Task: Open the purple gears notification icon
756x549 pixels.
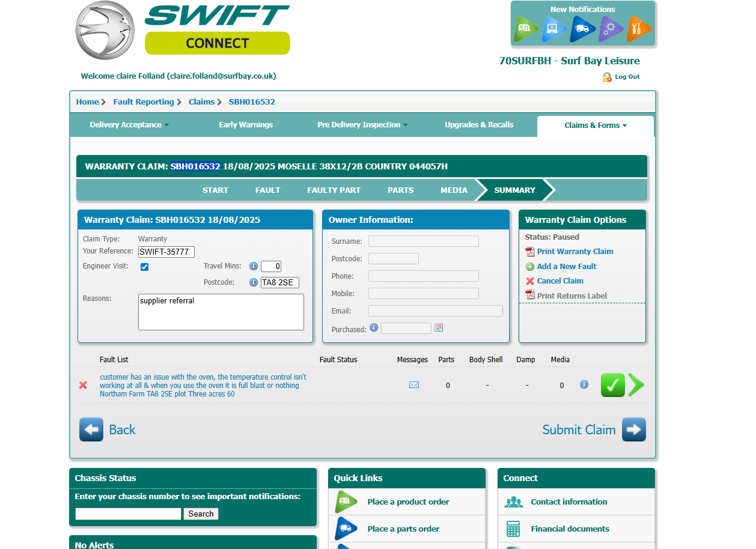Action: point(610,28)
